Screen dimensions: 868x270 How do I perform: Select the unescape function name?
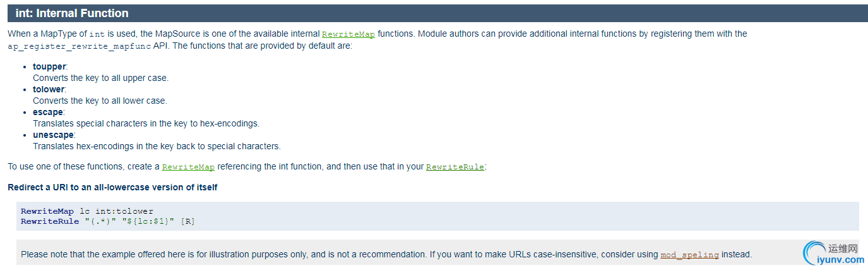coord(54,135)
